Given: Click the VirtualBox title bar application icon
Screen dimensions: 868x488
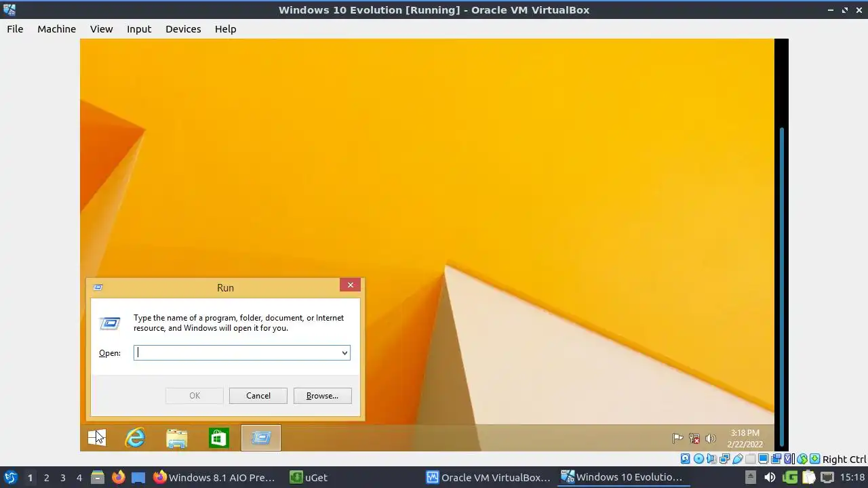Looking at the screenshot, I should (9, 9).
